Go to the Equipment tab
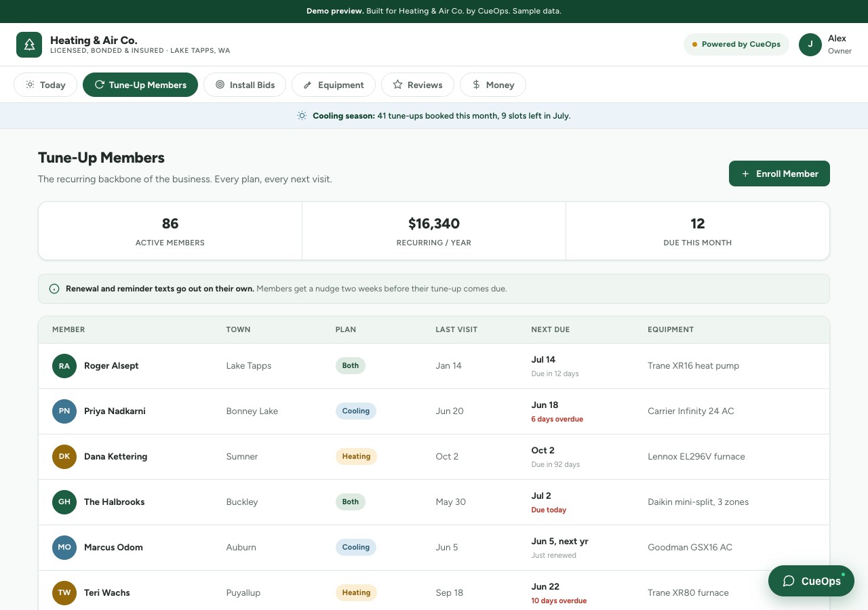Screen dimensions: 868x610 (334, 85)
